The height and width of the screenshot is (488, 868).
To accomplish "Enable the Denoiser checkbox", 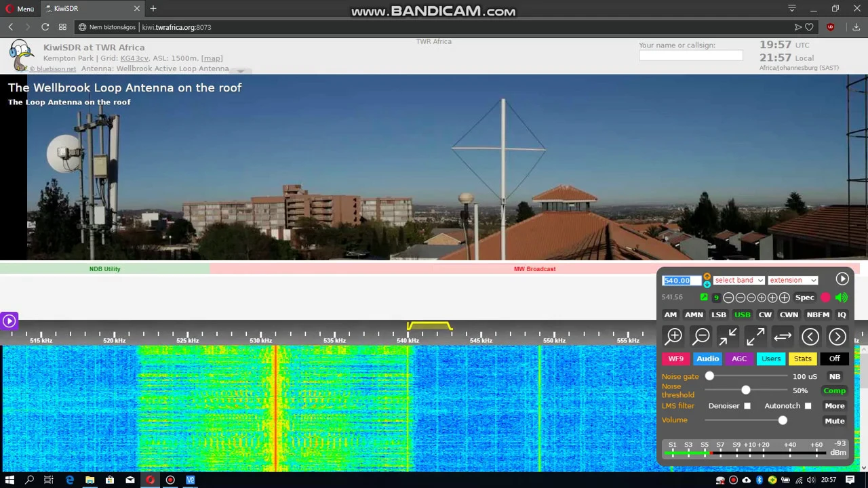I will coord(747,406).
